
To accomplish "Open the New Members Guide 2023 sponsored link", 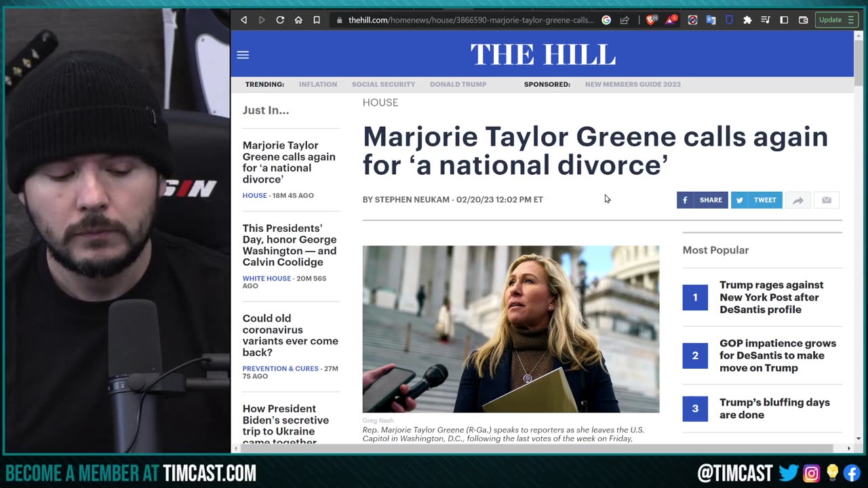I will tap(633, 84).
